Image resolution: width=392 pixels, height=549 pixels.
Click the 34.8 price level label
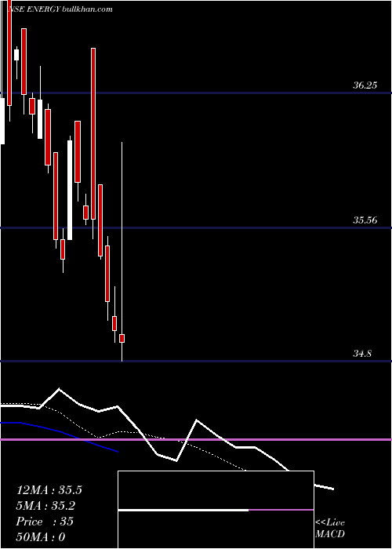(362, 354)
